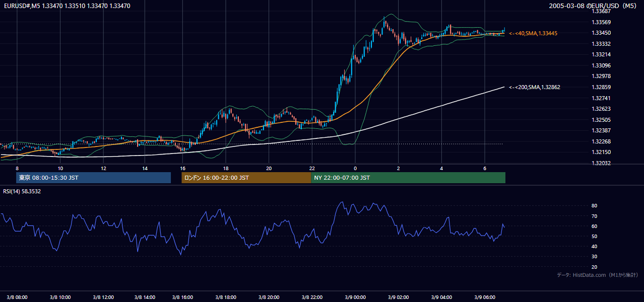Click hour tick 16 under price chart
644x302 pixels.
point(182,168)
